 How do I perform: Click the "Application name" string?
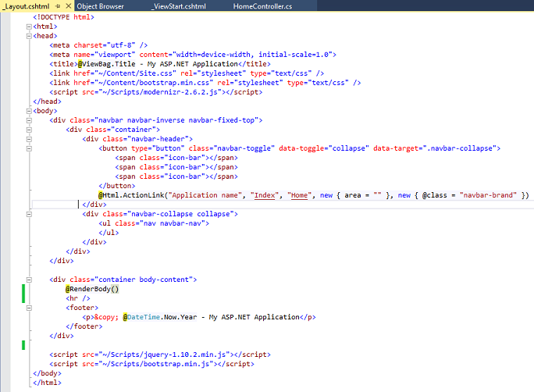pyautogui.click(x=205, y=195)
